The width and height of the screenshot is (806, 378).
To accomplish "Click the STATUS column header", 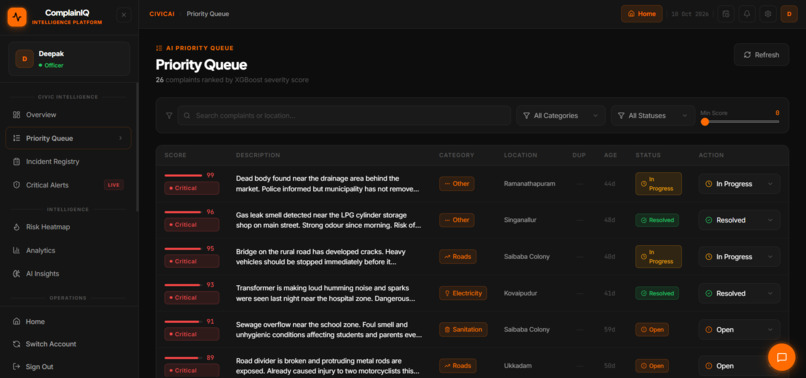I will click(648, 155).
